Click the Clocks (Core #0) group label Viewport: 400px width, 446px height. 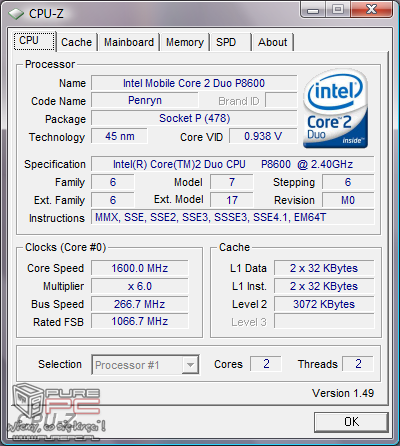tap(66, 247)
